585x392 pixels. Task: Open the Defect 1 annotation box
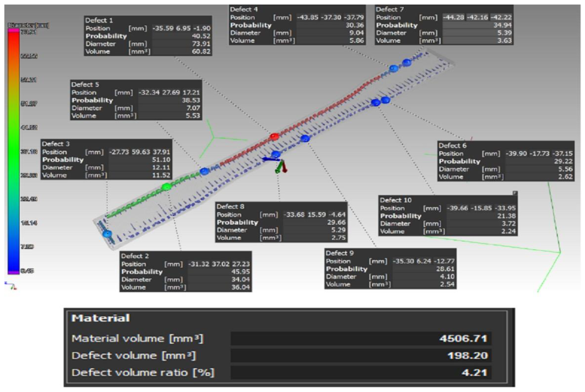coord(148,36)
